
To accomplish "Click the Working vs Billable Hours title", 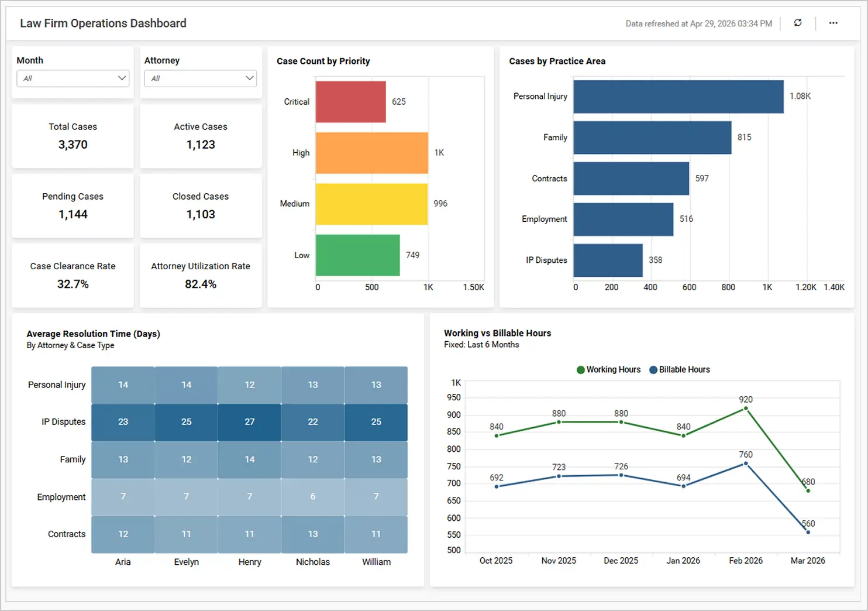I will pos(498,333).
